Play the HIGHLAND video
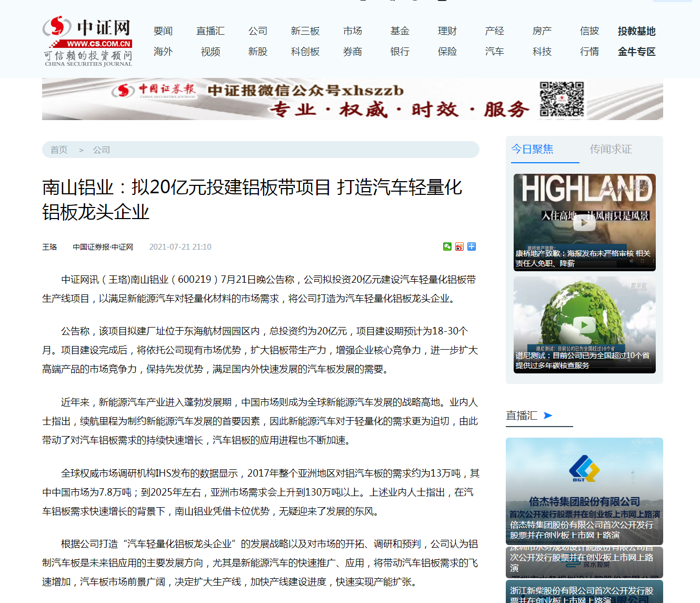This screenshot has height=603, width=700. pos(584,222)
